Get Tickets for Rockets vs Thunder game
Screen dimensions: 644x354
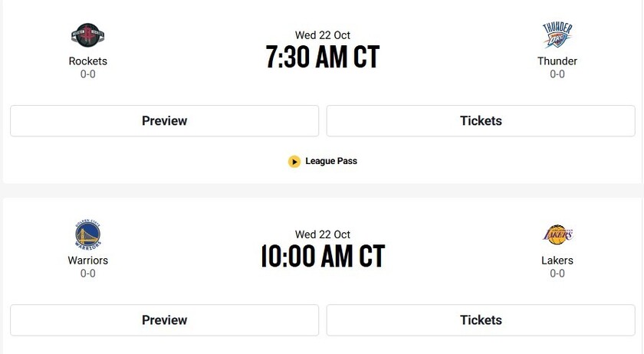coord(481,121)
